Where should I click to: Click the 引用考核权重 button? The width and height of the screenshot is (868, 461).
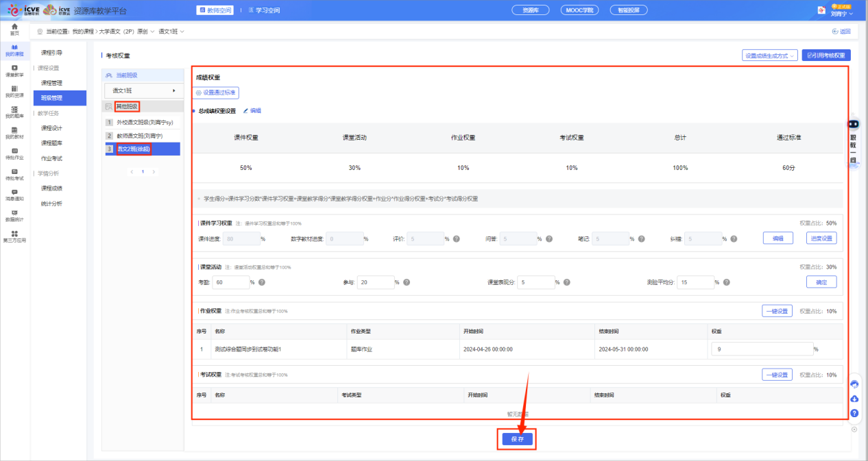tap(826, 55)
